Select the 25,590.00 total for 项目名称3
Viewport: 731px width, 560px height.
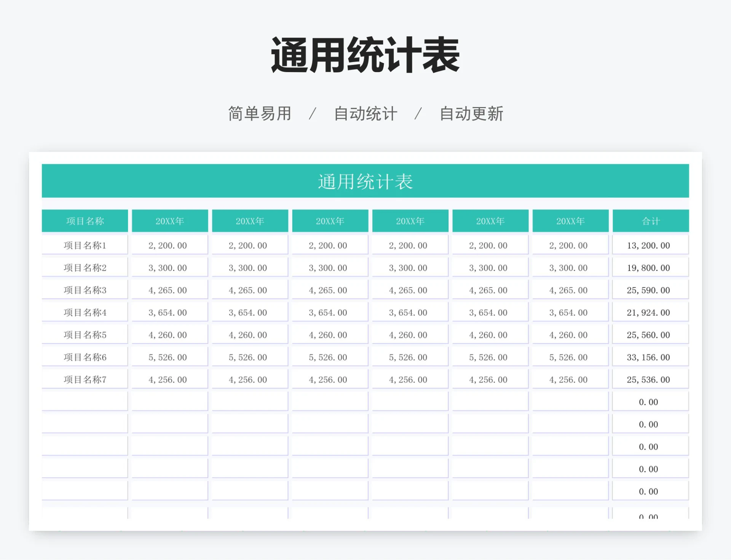[651, 290]
